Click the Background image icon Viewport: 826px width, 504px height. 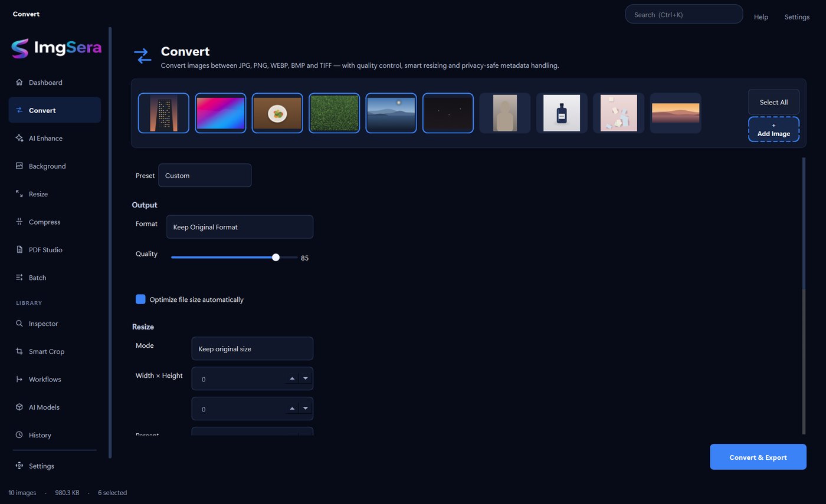click(19, 166)
